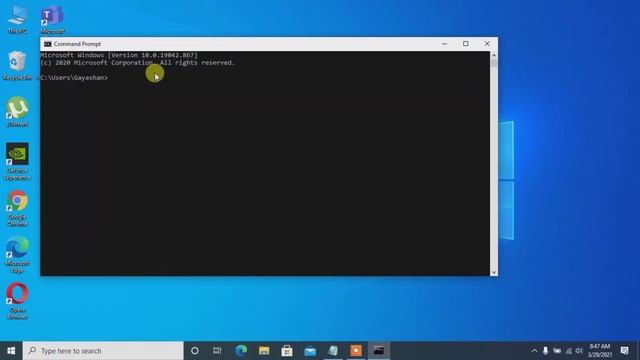Open the Windows Start menu
Viewport: 640px width, 360px height.
(x=11, y=351)
